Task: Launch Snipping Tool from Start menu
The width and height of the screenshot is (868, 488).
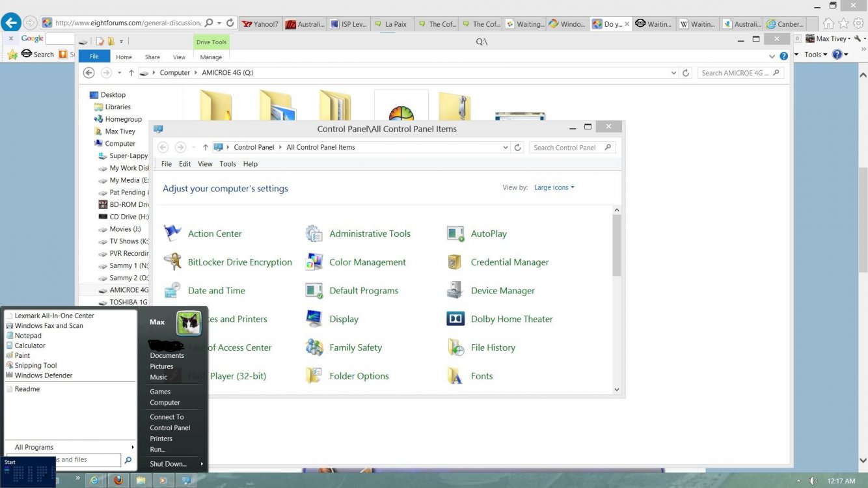Action: pyautogui.click(x=36, y=366)
